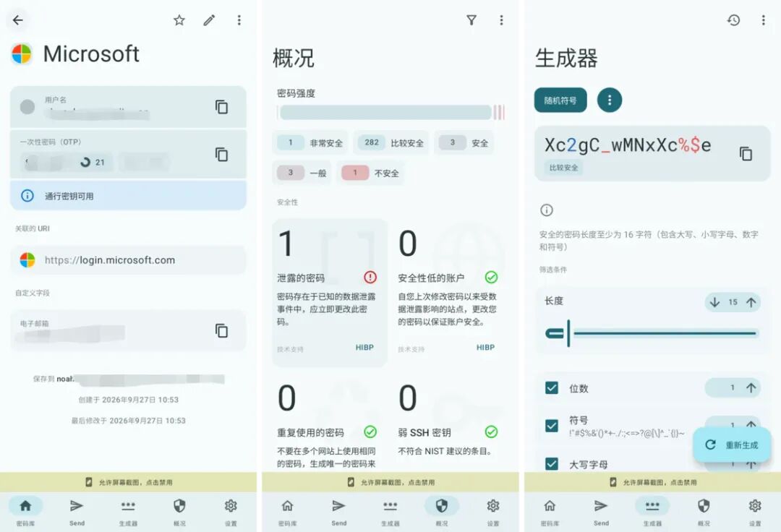Open the 泄露的密码 card
Screen dimensions: 781x532
(x=330, y=293)
